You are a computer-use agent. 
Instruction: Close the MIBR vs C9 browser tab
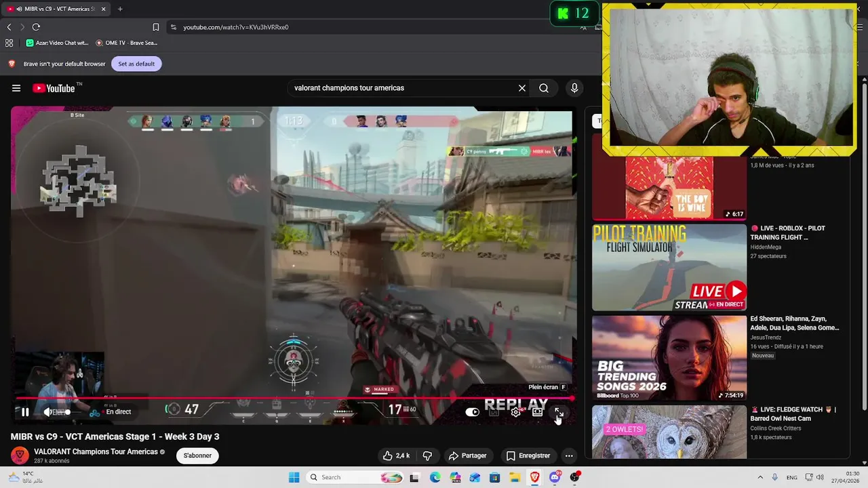click(x=104, y=9)
